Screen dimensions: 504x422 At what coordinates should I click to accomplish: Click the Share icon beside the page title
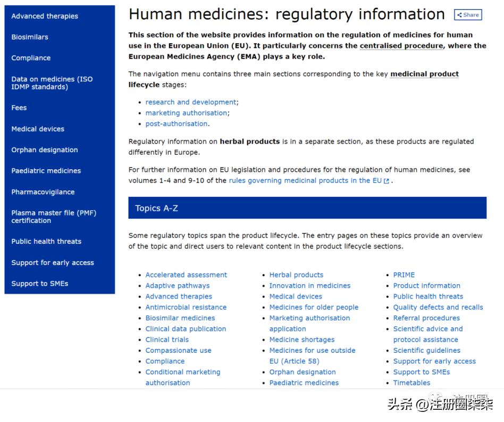pos(467,15)
